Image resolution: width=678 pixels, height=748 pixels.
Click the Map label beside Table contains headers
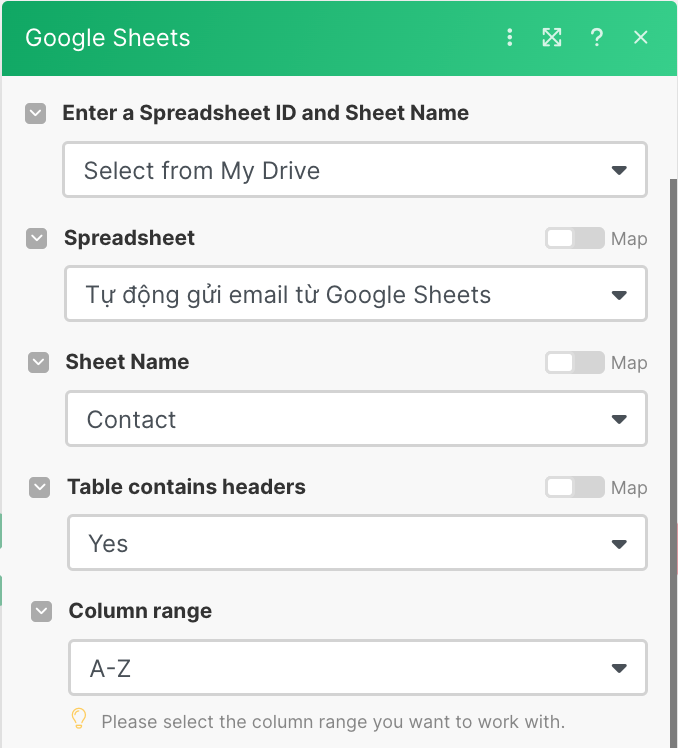pos(629,488)
